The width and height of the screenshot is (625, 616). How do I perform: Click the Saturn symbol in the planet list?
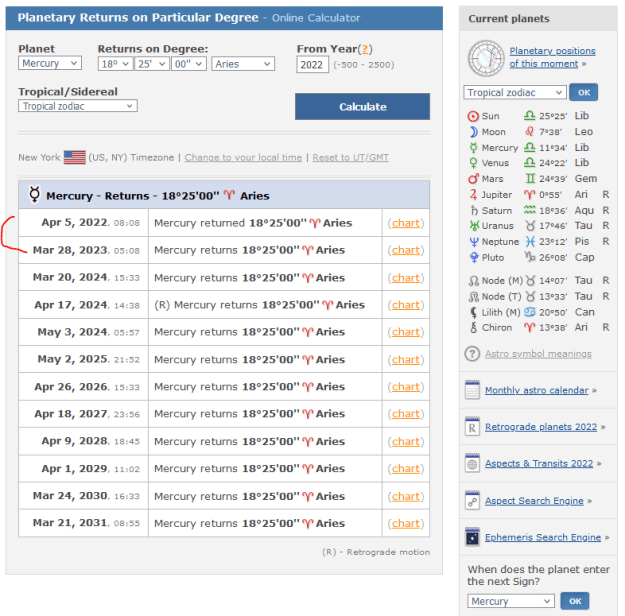[474, 210]
